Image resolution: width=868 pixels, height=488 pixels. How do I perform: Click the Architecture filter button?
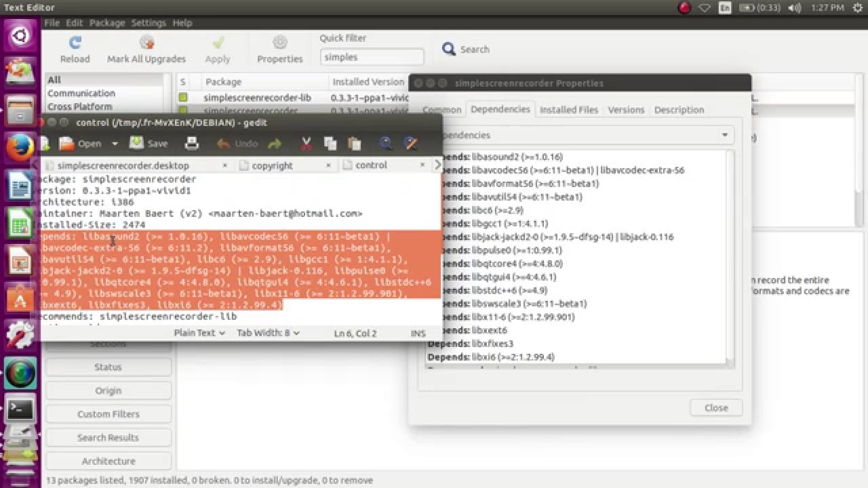[108, 461]
